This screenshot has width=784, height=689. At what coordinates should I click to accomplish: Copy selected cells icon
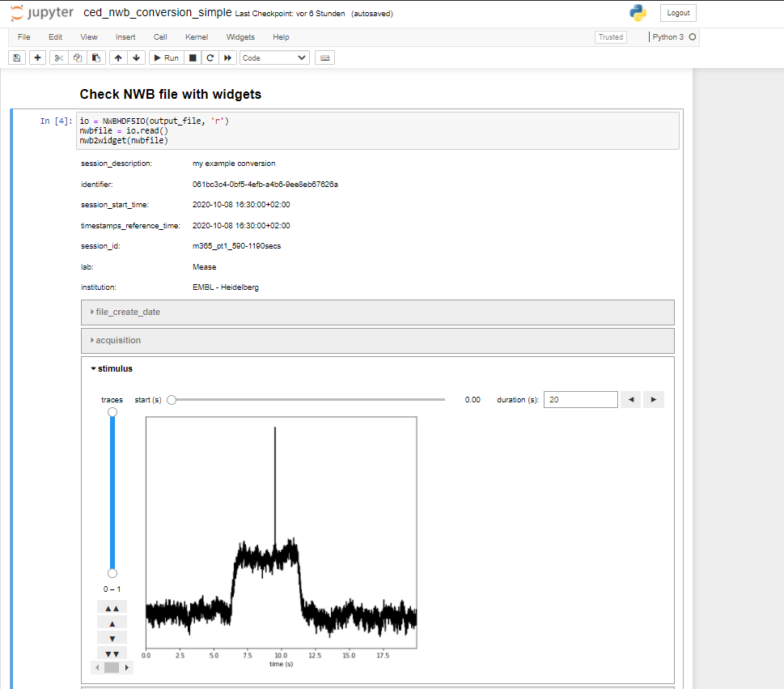click(78, 58)
